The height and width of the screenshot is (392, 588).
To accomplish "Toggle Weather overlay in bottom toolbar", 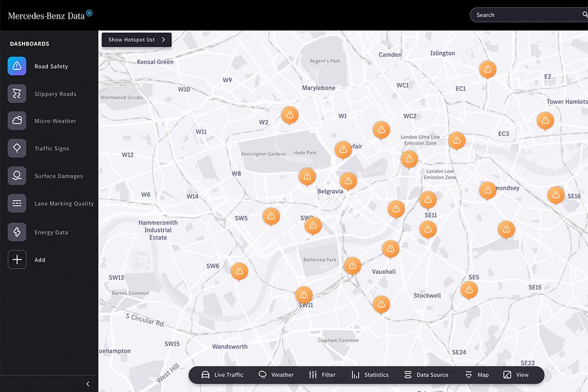I will pos(276,375).
